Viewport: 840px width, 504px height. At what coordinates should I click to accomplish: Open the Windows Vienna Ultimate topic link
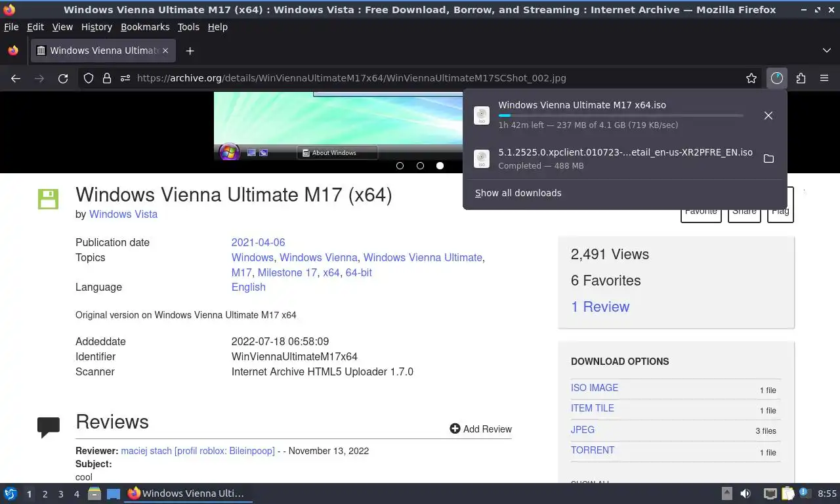tap(423, 257)
